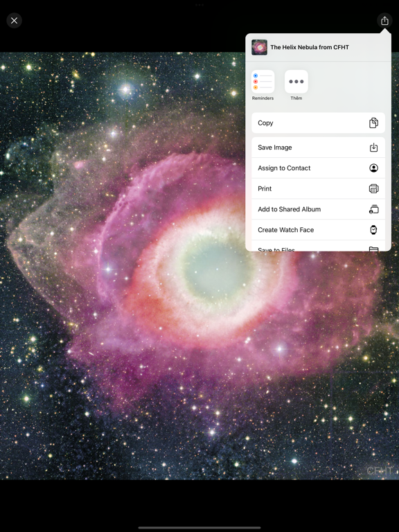Viewport: 399px width, 532px height.
Task: Tap the multitasking dots at top center
Action: (x=199, y=5)
